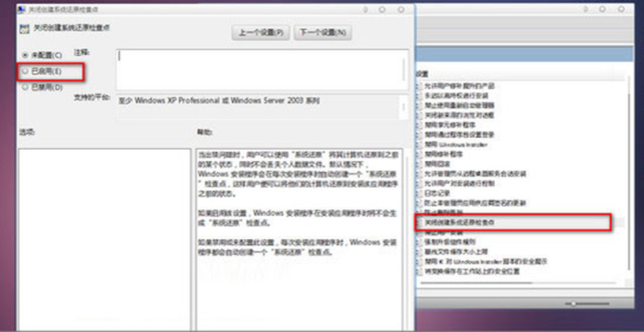
Task: Click the 上一个设置(P) button
Action: click(x=260, y=33)
